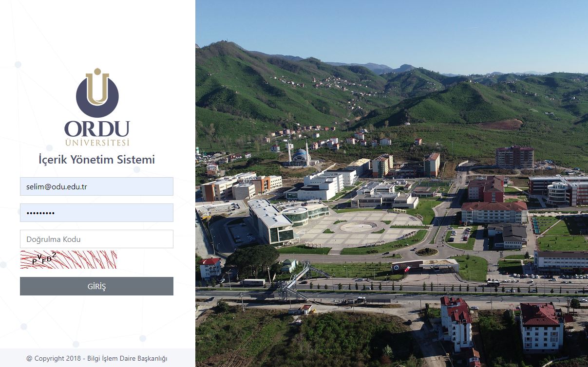588x367 pixels.
Task: Click the Ordu Üniversitesi circular U emblem
Action: pyautogui.click(x=97, y=93)
